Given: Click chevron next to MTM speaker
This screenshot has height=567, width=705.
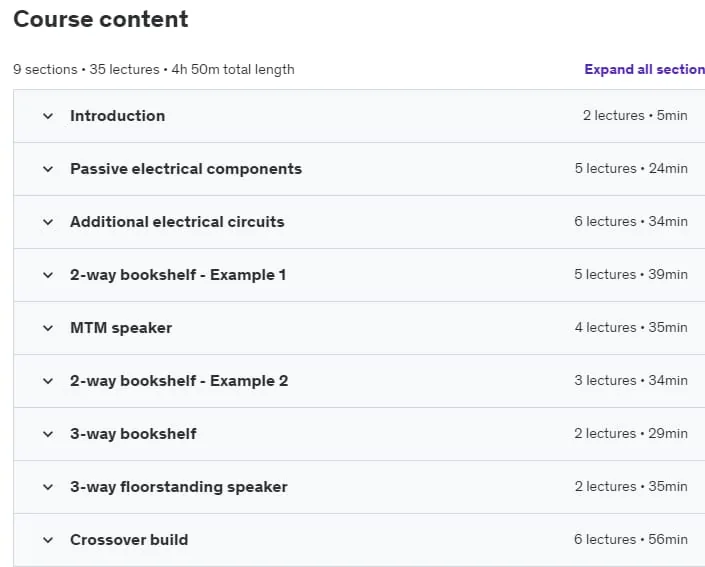Looking at the screenshot, I should 48,328.
